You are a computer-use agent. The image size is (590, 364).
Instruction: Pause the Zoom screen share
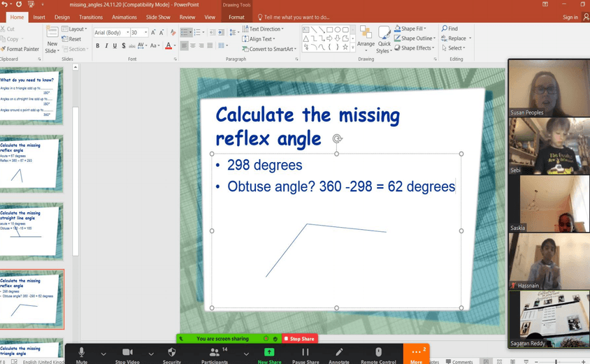[305, 354]
